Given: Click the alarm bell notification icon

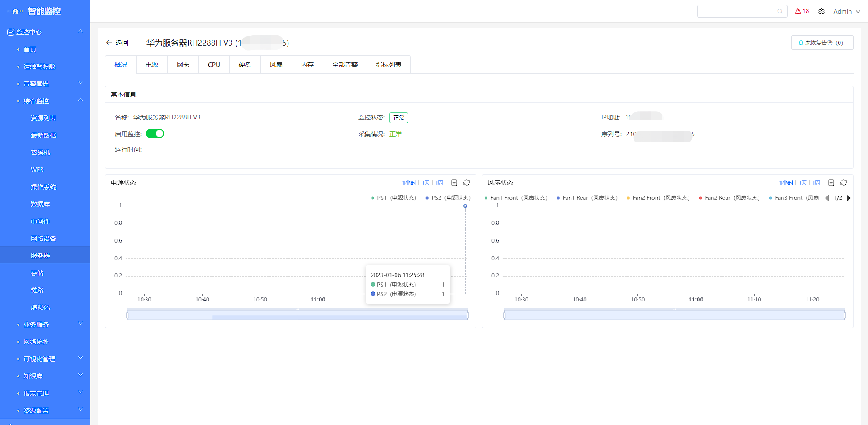Looking at the screenshot, I should 797,11.
